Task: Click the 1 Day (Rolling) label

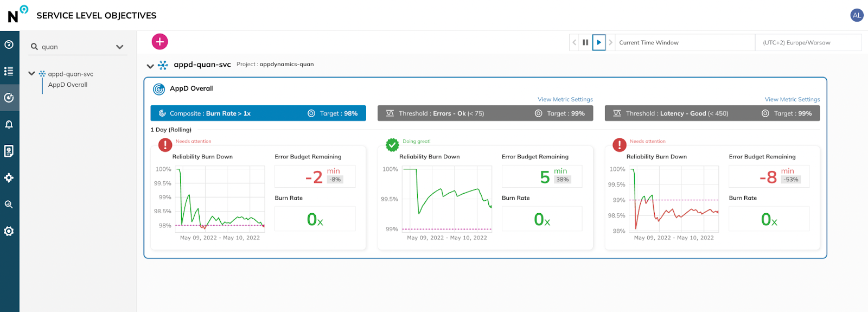Action: [x=171, y=130]
